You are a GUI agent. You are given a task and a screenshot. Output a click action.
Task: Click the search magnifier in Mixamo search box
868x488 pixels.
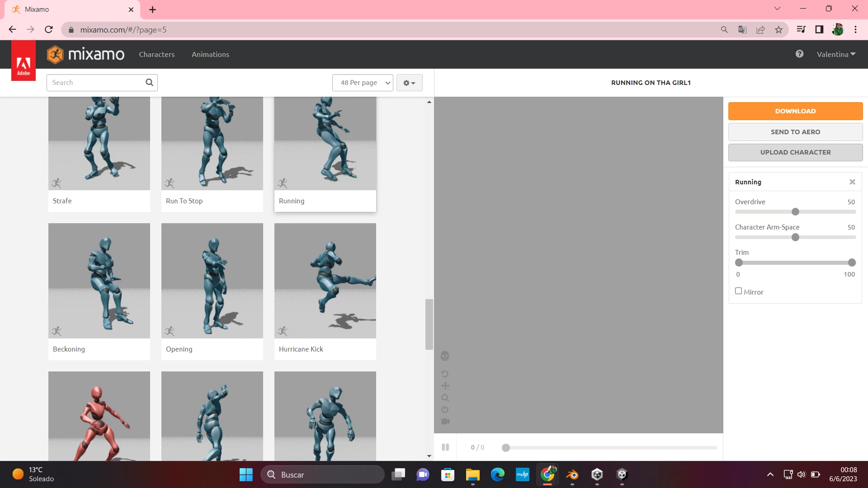pos(149,82)
